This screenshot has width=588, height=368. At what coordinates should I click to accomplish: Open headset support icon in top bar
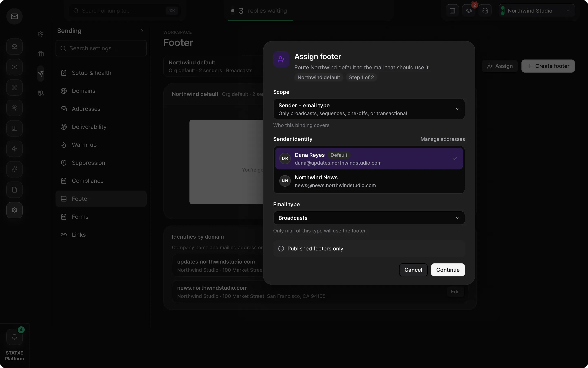coord(485,10)
